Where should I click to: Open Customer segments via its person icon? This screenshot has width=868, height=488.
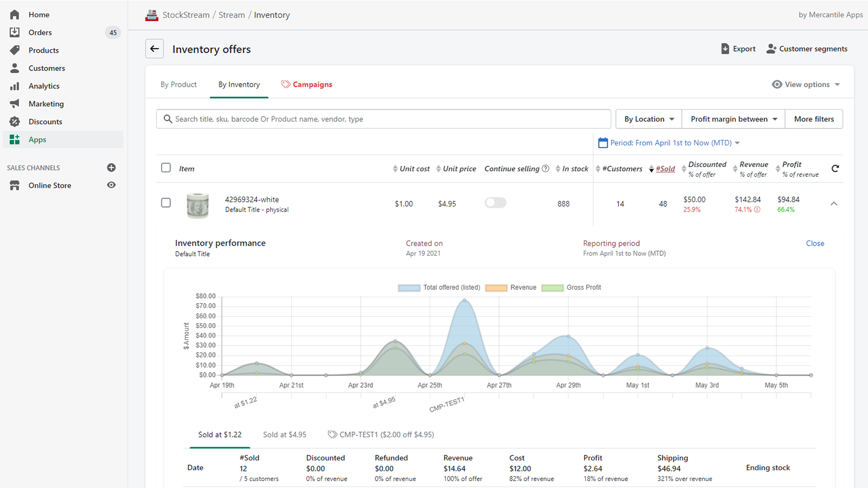pos(771,49)
